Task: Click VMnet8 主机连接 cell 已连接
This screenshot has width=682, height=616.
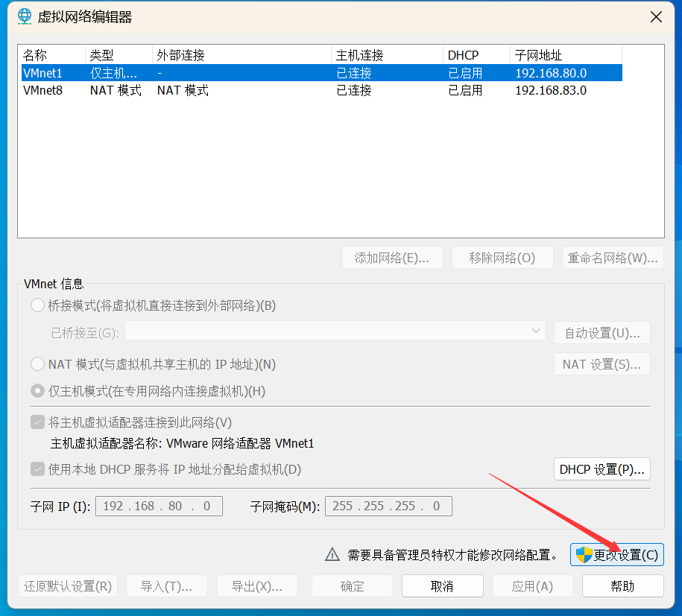Action: (354, 90)
